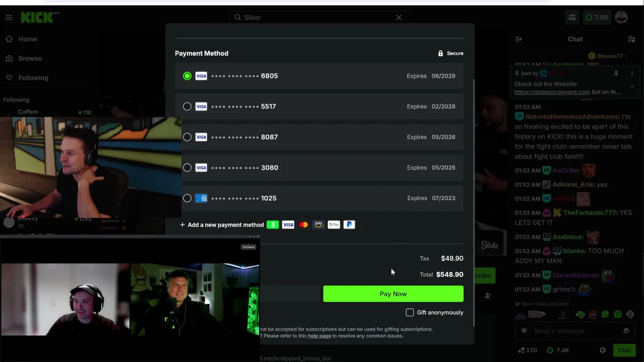This screenshot has width=644, height=362.
Task: Open the help page link
Action: (x=319, y=336)
